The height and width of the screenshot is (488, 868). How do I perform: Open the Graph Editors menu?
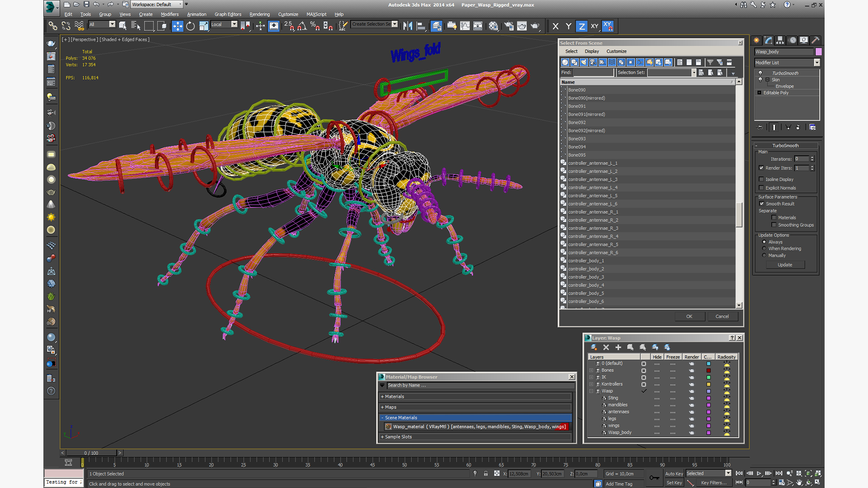click(x=227, y=14)
